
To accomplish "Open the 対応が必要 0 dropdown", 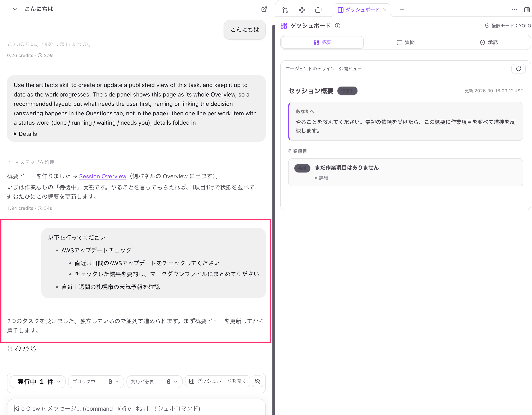I will pyautogui.click(x=154, y=381).
